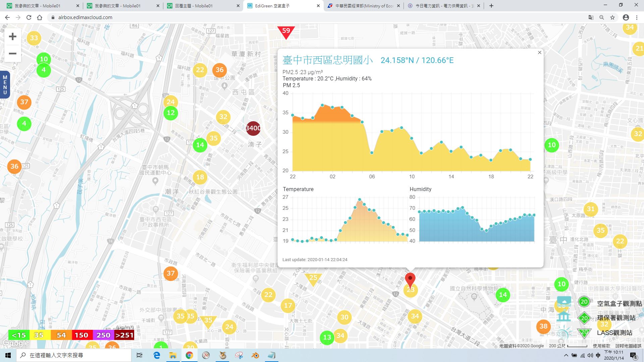
Task: Switch to 今日電力資訊 tab
Action: (x=443, y=6)
